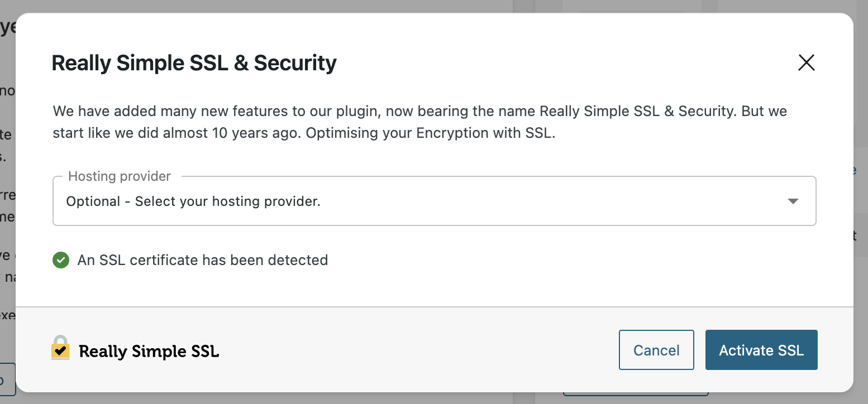Click empty white area beside SSL detected message
868x404 pixels.
pos(559,260)
